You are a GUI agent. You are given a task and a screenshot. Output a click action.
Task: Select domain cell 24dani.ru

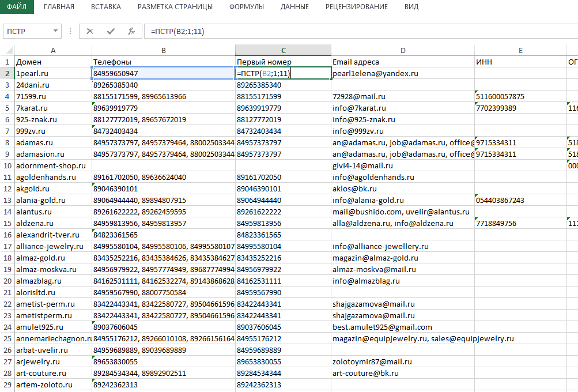(53, 85)
